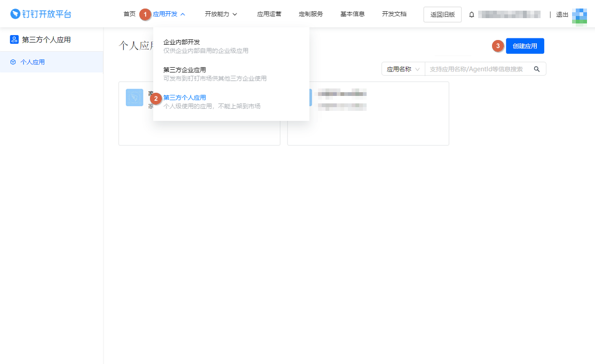This screenshot has height=364, width=595.
Task: Select 第三方企业应用 from the dropdown menu
Action: pyautogui.click(x=185, y=70)
